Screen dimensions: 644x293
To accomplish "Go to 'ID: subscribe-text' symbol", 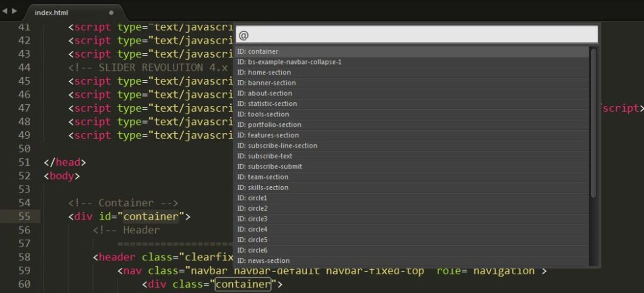I will (412, 156).
